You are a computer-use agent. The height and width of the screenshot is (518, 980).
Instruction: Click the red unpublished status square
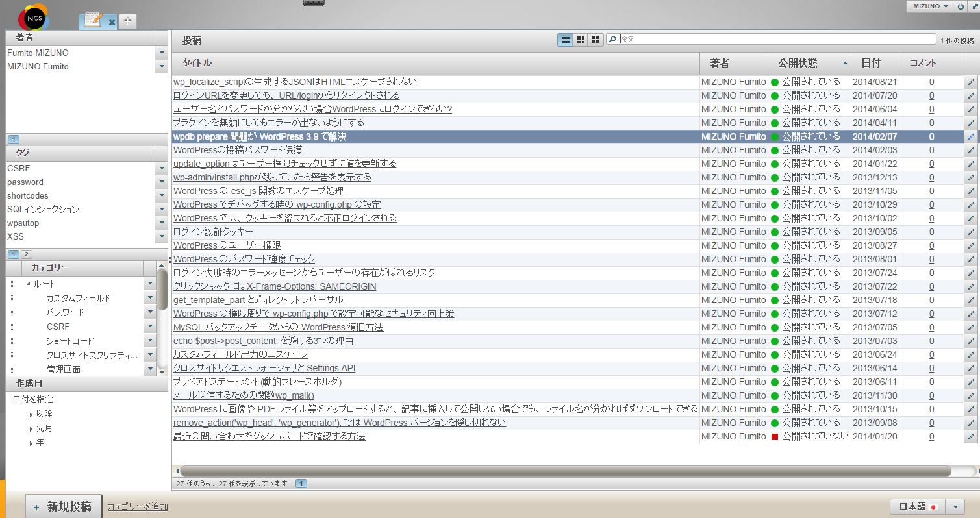point(774,437)
